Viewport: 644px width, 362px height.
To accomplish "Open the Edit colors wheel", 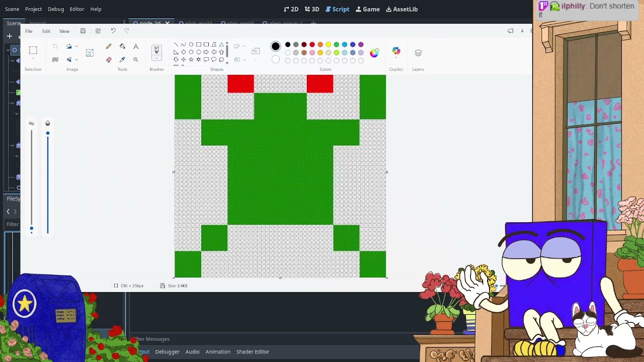I will (374, 53).
